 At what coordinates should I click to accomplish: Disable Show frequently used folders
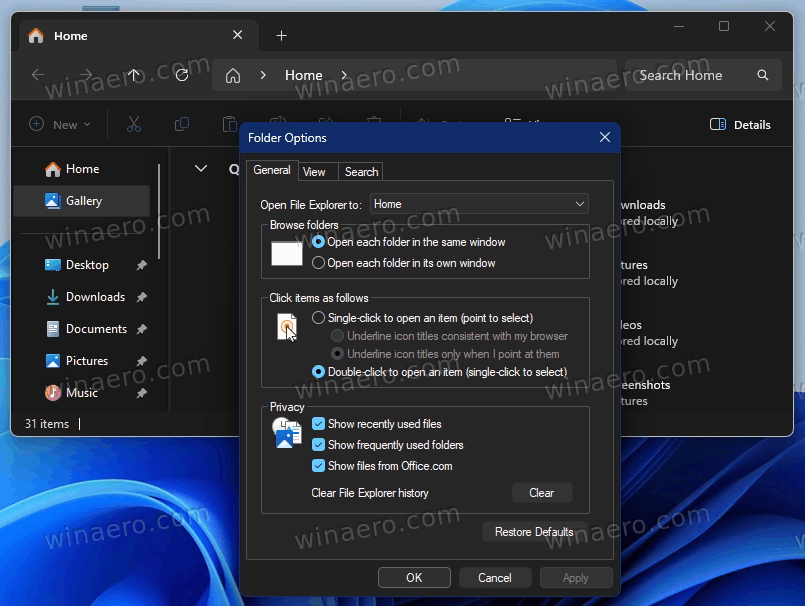(319, 445)
